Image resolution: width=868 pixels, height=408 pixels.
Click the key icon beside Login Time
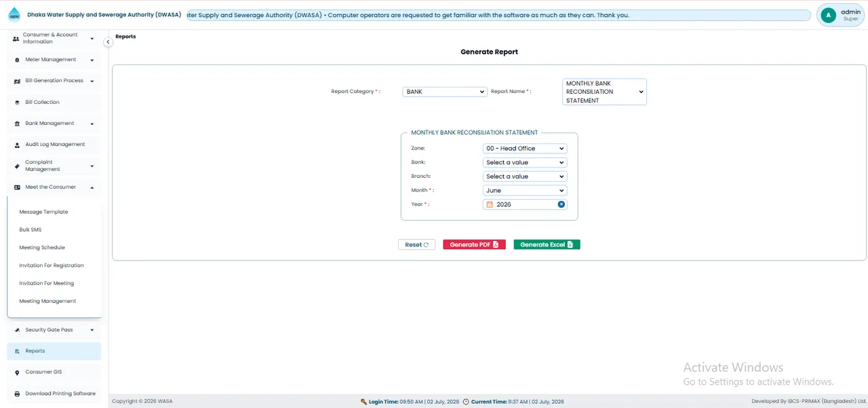(364, 402)
